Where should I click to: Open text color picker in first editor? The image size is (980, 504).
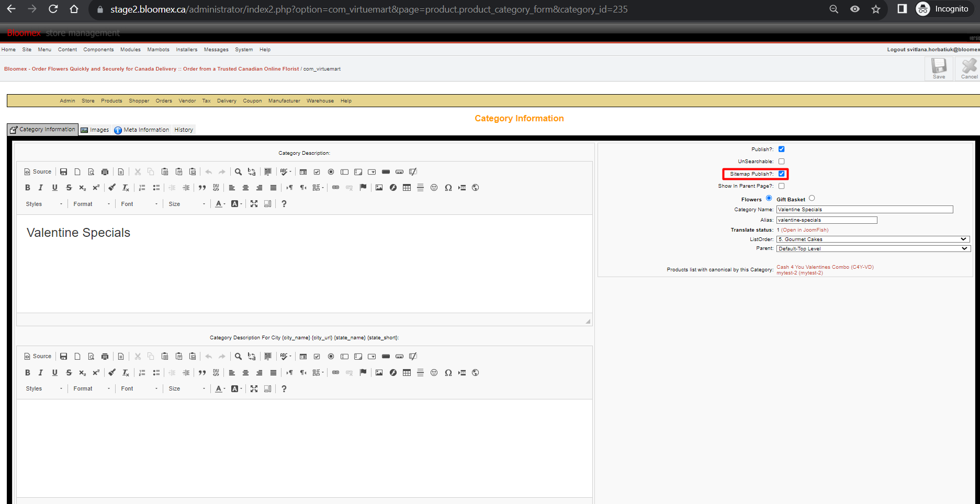click(220, 204)
